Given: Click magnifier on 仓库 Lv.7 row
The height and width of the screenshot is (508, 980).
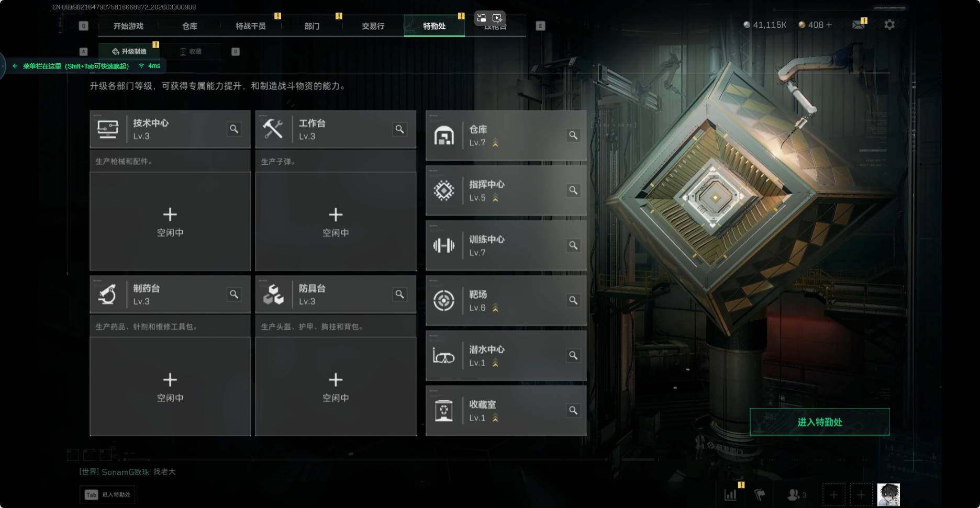Looking at the screenshot, I should pyautogui.click(x=573, y=136).
